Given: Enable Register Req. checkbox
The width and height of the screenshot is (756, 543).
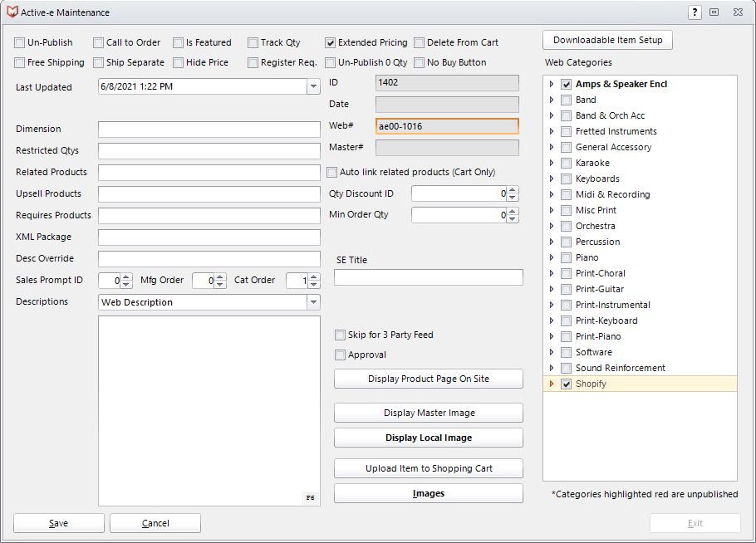Looking at the screenshot, I should 253,62.
